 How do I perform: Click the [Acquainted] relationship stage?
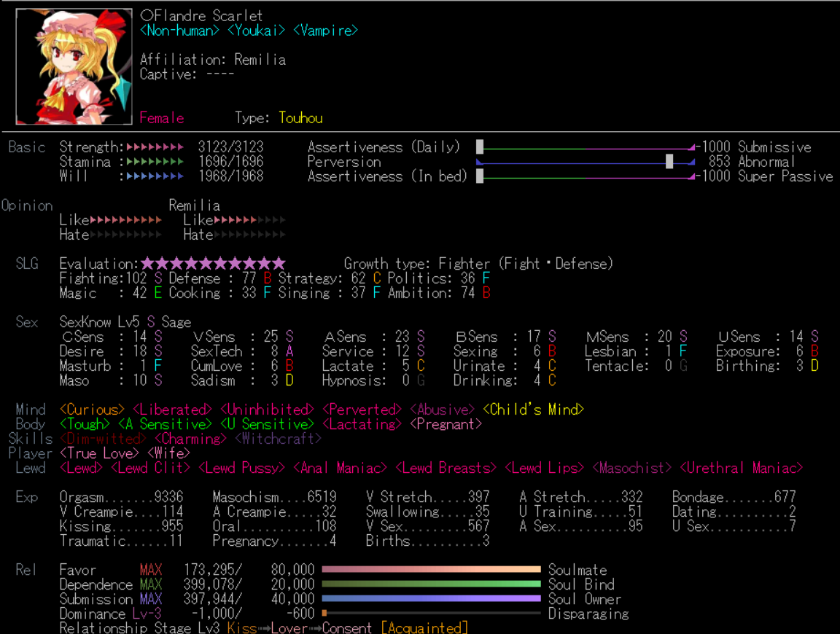(x=424, y=627)
